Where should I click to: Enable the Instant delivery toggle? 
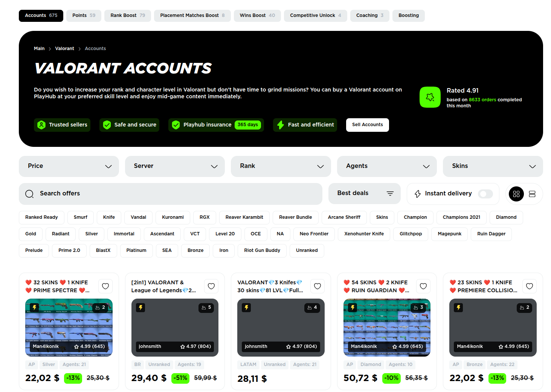(485, 194)
